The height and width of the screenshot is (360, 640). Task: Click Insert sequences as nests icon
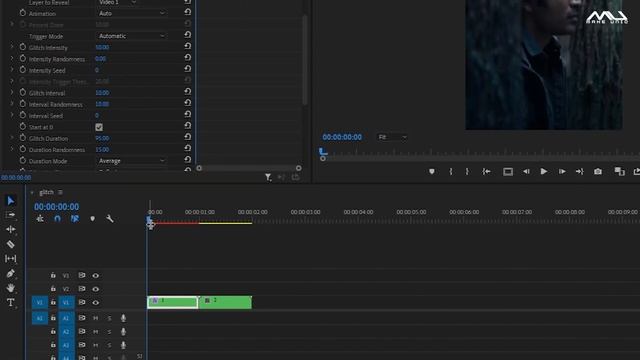pyautogui.click(x=40, y=219)
